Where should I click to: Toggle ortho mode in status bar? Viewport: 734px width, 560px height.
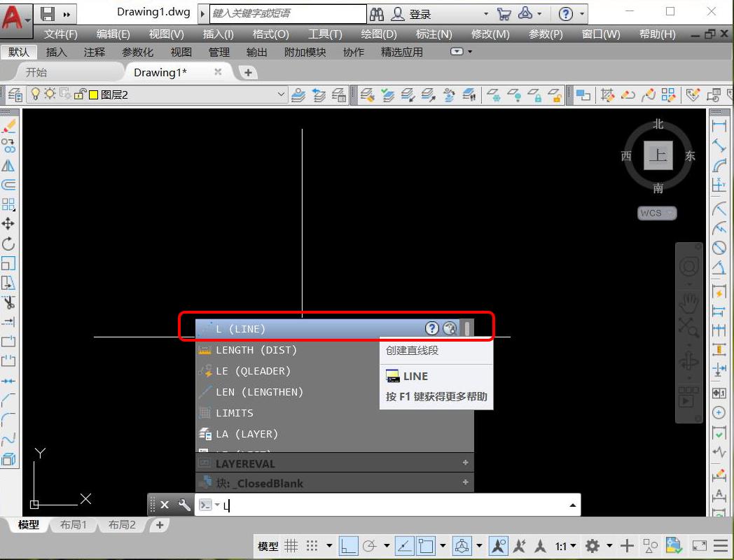tap(348, 546)
